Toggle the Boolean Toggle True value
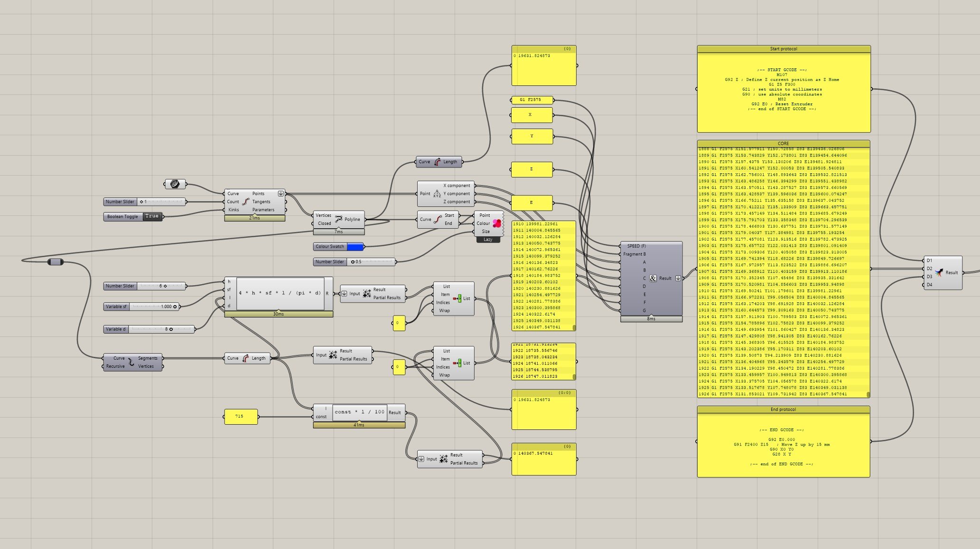 152,216
